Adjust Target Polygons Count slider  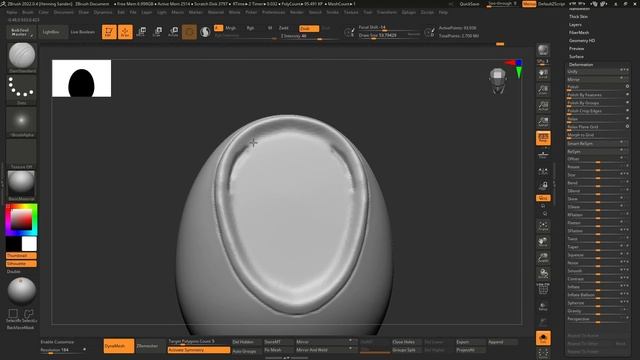tap(199, 341)
